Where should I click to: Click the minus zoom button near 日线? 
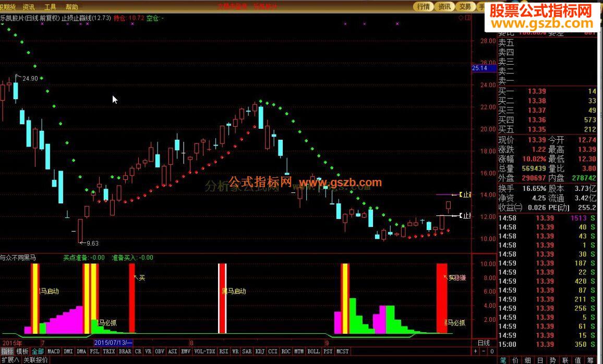(x=484, y=351)
